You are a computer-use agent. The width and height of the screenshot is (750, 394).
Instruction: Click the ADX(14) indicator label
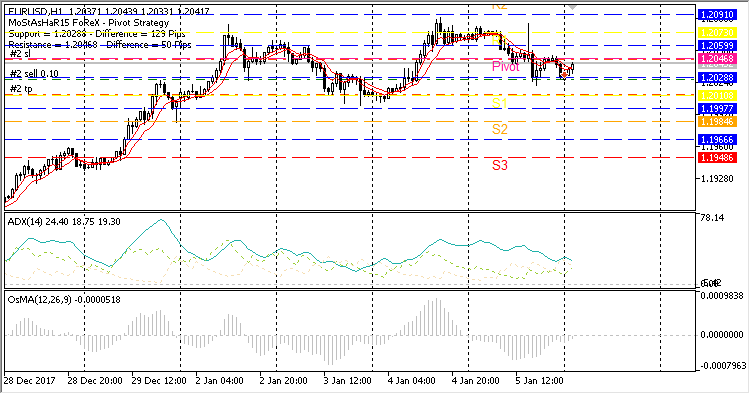point(64,222)
